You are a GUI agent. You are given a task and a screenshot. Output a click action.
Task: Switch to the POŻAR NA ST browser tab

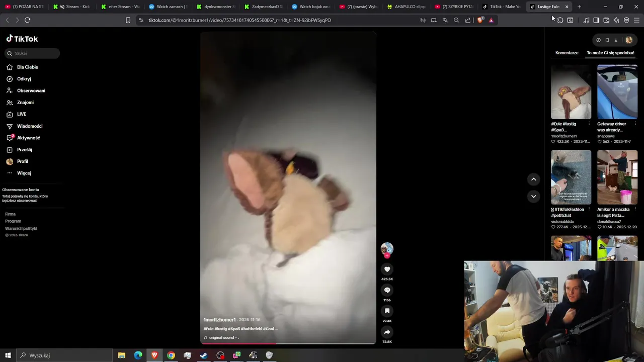[x=24, y=7]
